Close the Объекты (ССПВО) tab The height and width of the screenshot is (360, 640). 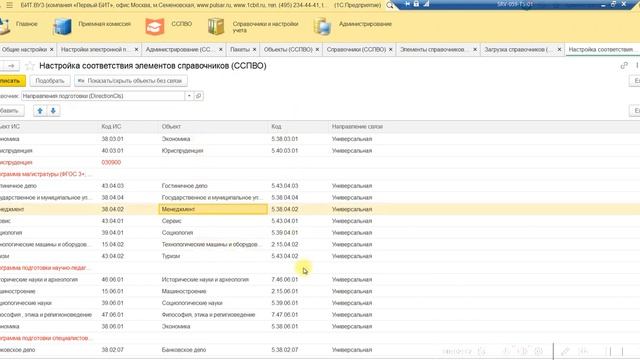click(x=317, y=49)
